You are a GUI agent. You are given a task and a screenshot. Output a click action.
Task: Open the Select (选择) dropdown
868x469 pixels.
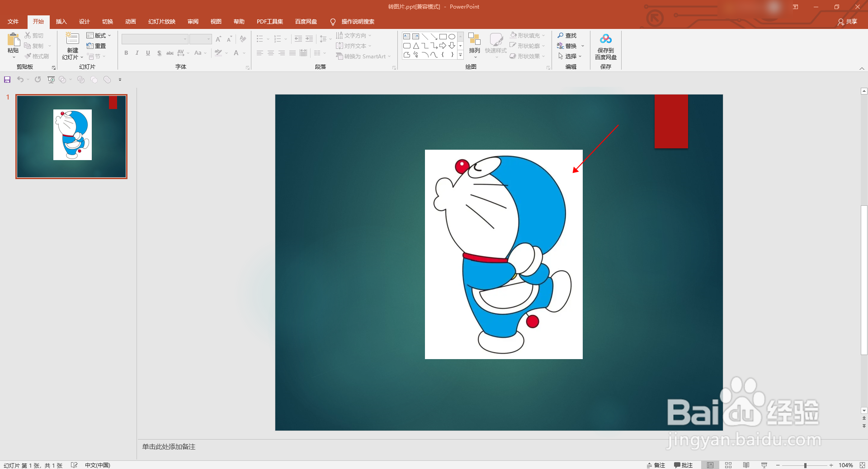click(x=570, y=56)
